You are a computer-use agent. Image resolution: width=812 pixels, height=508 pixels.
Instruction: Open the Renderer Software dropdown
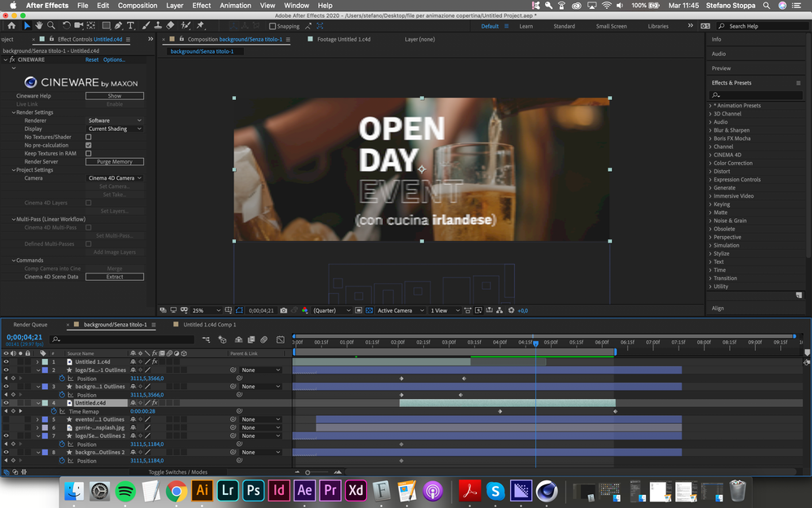click(x=115, y=120)
